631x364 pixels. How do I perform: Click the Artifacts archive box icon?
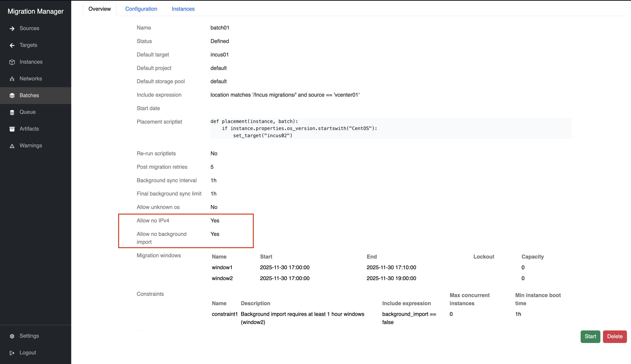point(12,129)
